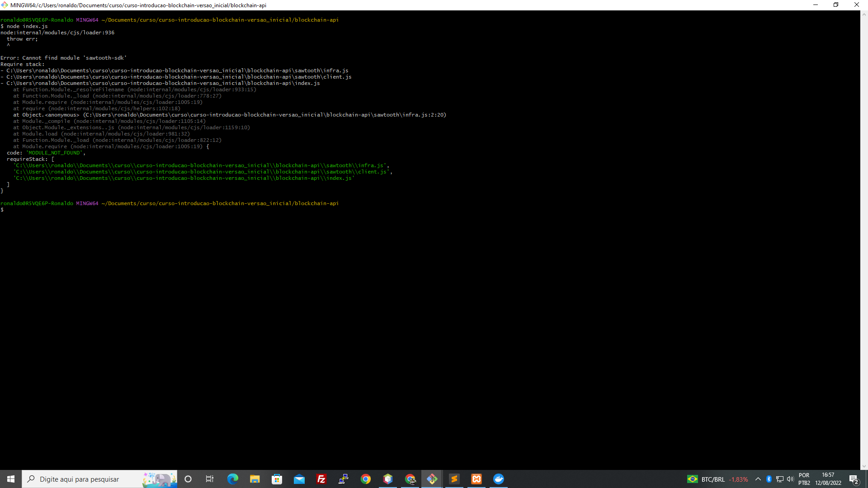
Task: Click the Git Bash title bar icon
Action: (x=5, y=5)
